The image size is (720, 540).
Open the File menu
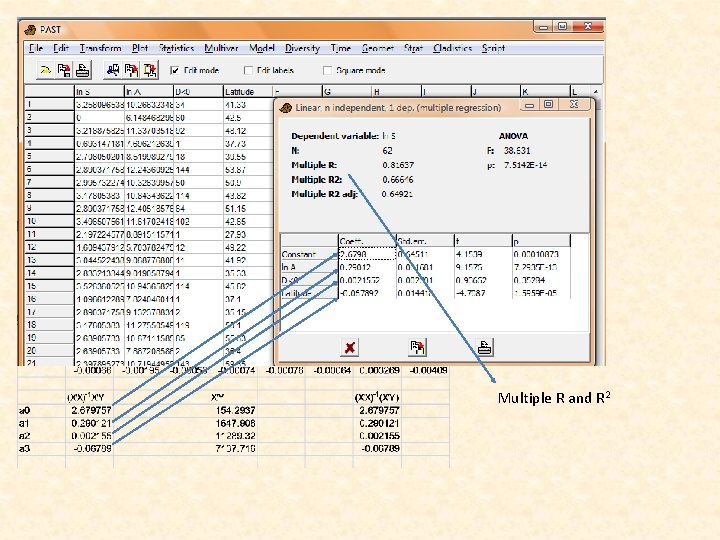click(36, 48)
